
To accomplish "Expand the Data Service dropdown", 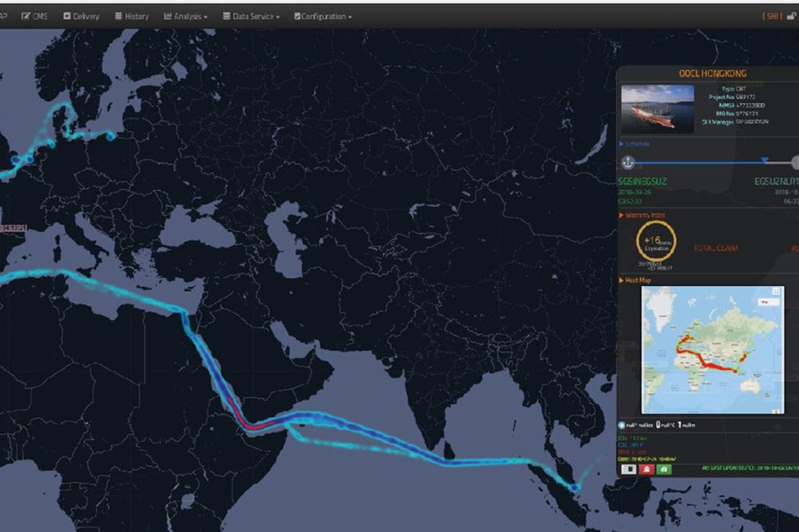I will [251, 16].
